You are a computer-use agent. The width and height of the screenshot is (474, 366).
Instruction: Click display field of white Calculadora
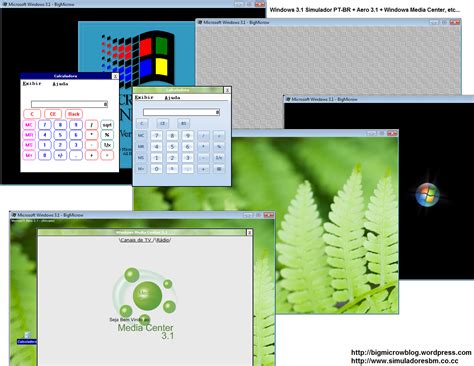(69, 104)
